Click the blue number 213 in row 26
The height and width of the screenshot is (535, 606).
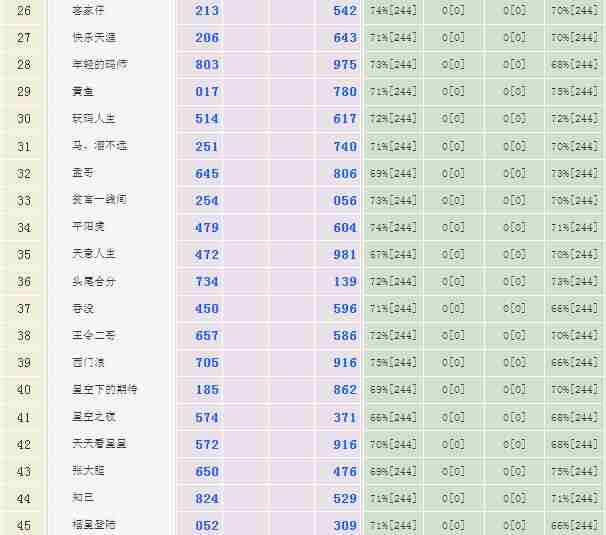207,11
